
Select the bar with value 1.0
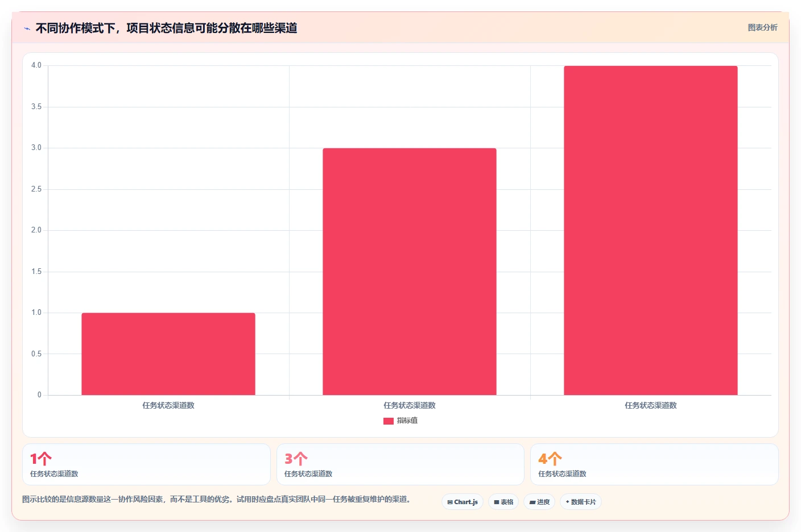(x=168, y=354)
